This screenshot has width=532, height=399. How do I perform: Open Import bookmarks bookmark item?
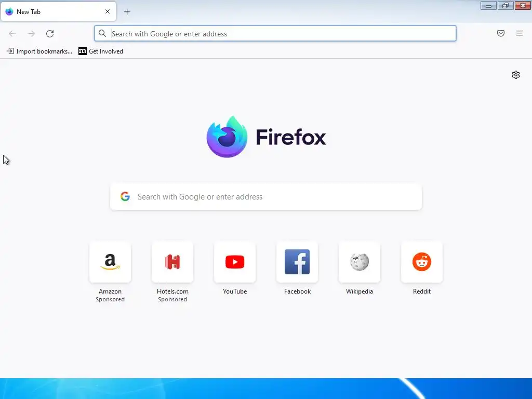point(39,51)
